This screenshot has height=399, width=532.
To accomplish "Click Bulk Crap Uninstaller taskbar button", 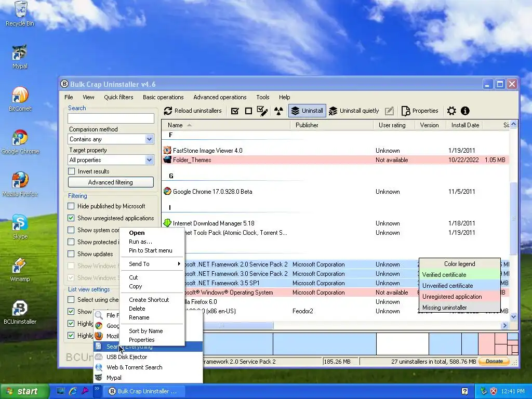I will (144, 391).
